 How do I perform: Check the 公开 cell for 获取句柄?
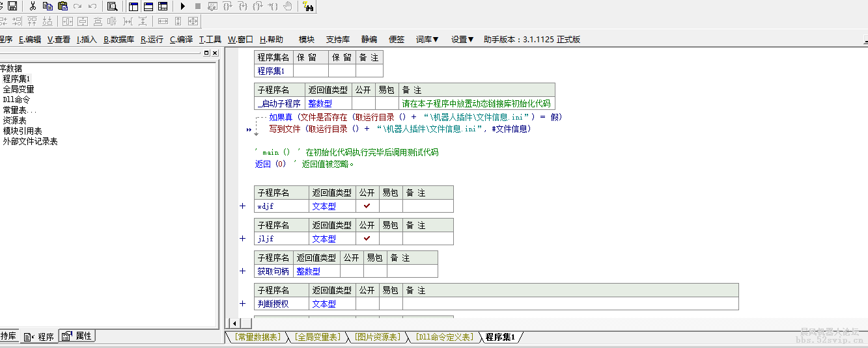351,271
